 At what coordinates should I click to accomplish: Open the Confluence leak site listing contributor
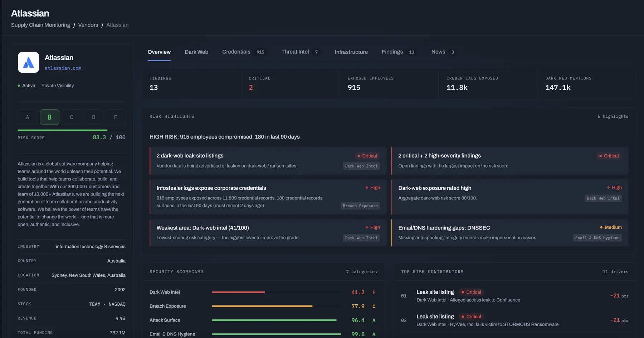[x=514, y=296]
